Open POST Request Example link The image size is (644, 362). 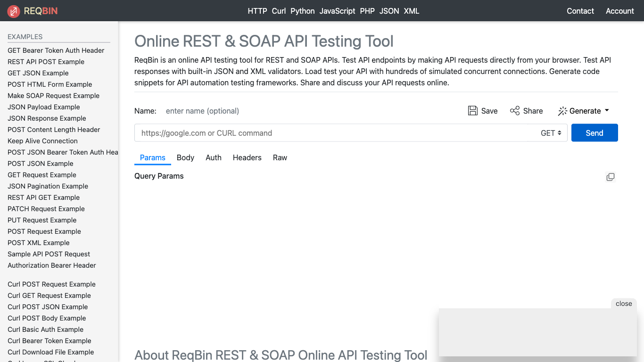pyautogui.click(x=44, y=231)
